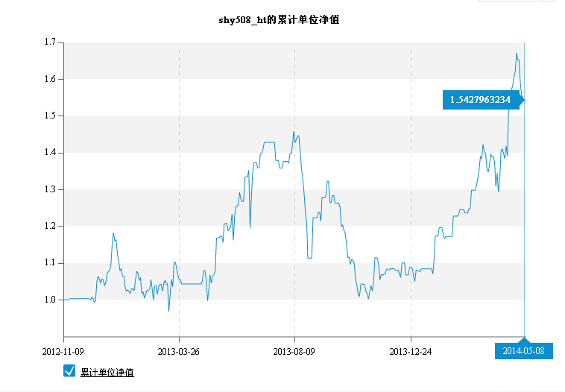Screen dimensions: 565x392
Task: Click the 1.4 y-axis label
Action: [50, 153]
